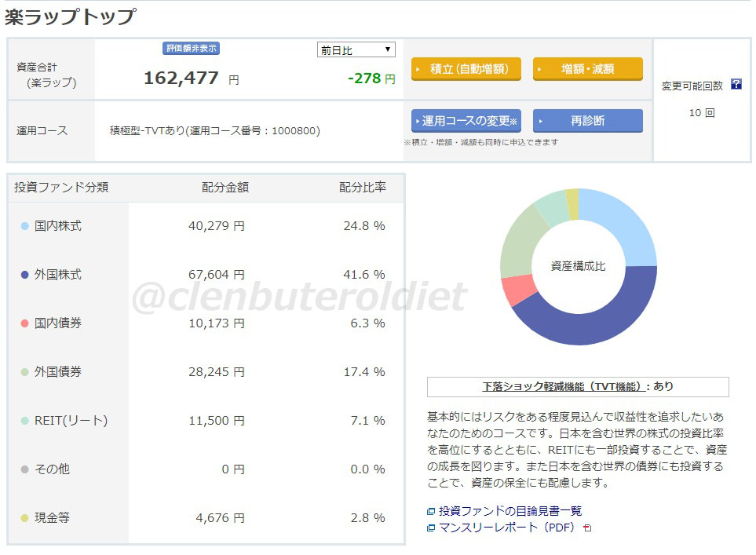This screenshot has width=756, height=555.
Task: Click the 41.6 % ratio value
Action: [x=364, y=275]
